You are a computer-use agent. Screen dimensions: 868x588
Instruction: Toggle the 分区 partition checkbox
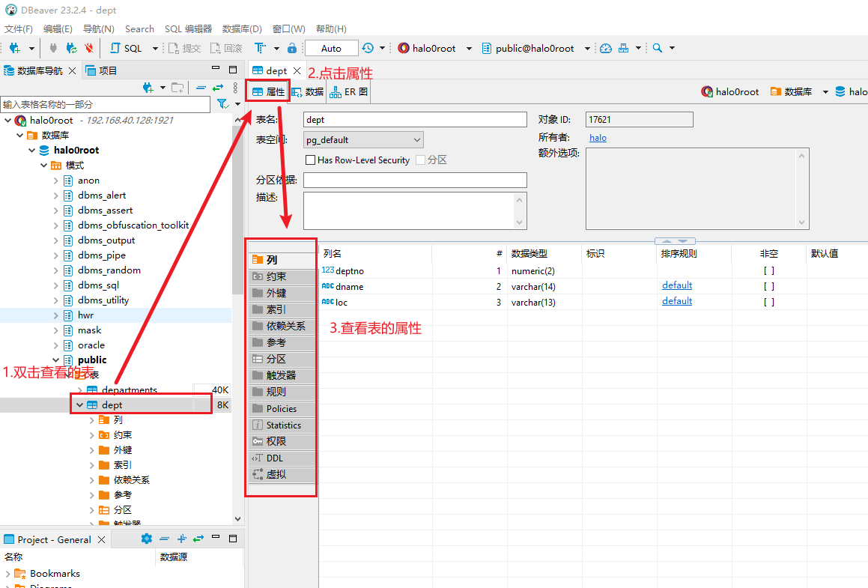pos(421,160)
